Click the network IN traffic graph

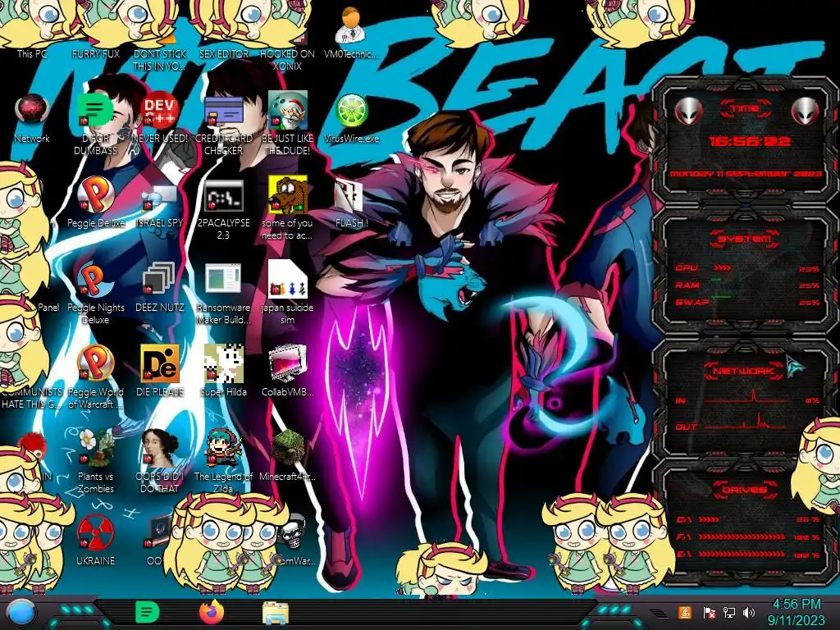point(746,396)
